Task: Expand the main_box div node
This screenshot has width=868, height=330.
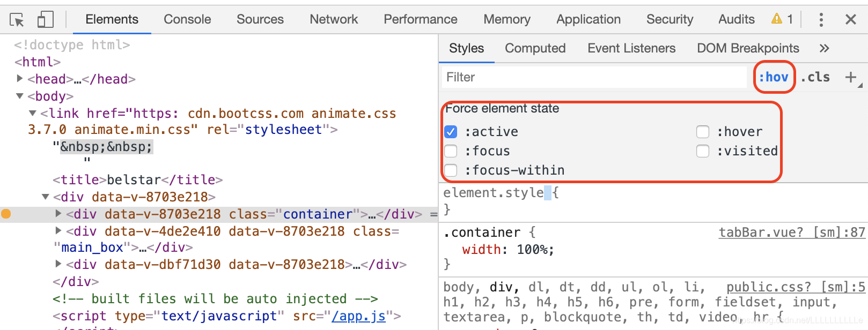Action: pyautogui.click(x=58, y=231)
